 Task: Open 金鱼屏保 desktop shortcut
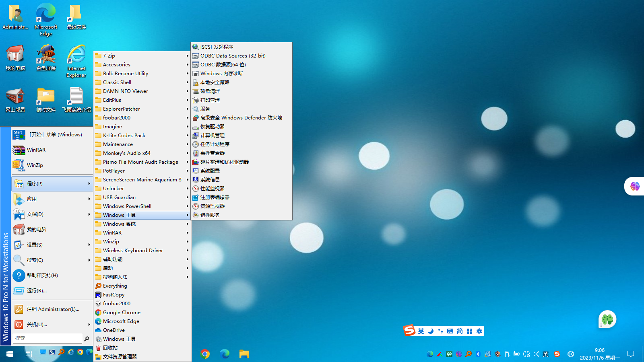[x=46, y=58]
